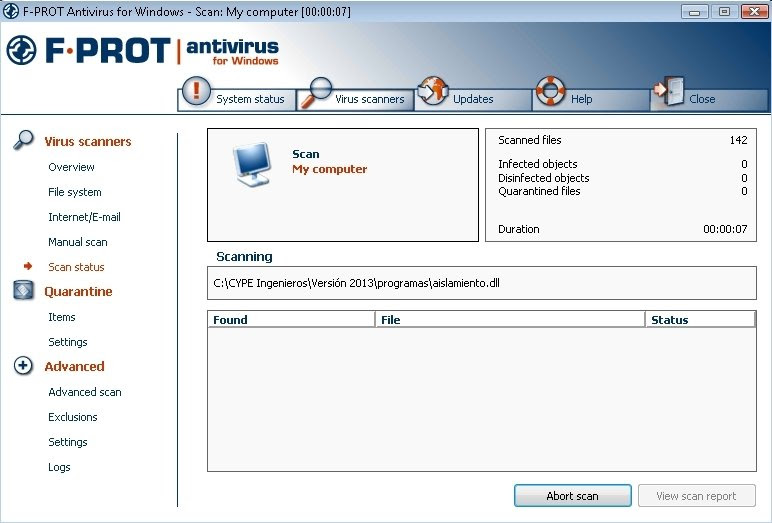This screenshot has height=523, width=772.
Task: Open Exclusions in Advanced section
Action: [x=73, y=417]
